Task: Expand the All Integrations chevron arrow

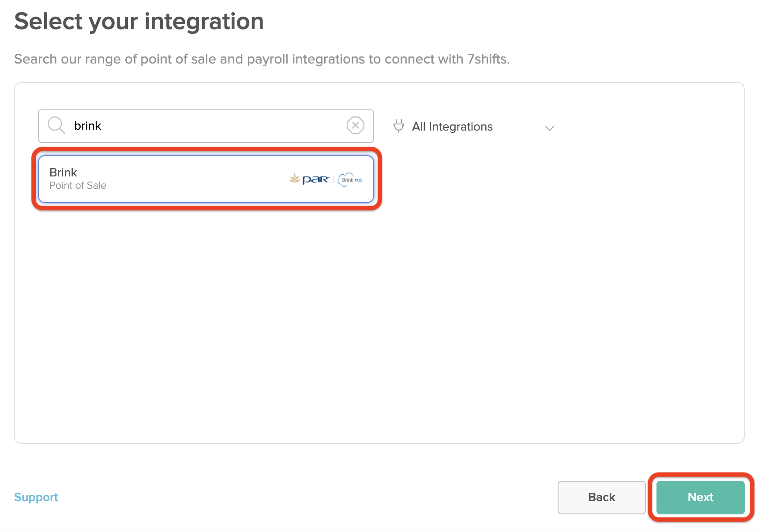Action: 549,128
